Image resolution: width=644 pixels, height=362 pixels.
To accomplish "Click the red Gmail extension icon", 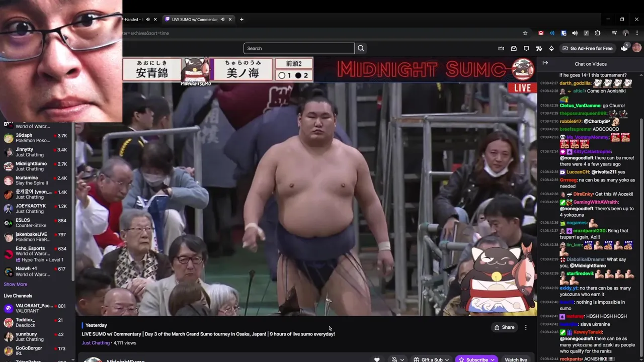I will click(541, 33).
